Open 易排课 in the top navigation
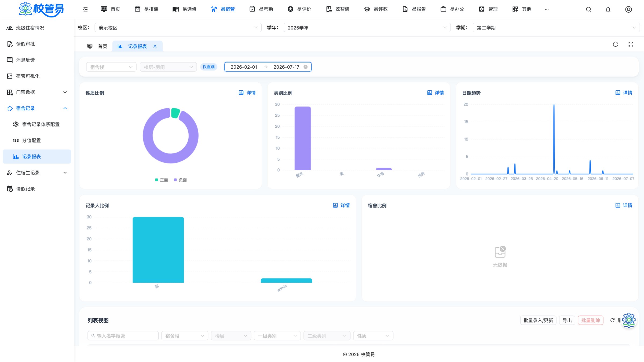Screen dimensions: 644x362 (147, 9)
